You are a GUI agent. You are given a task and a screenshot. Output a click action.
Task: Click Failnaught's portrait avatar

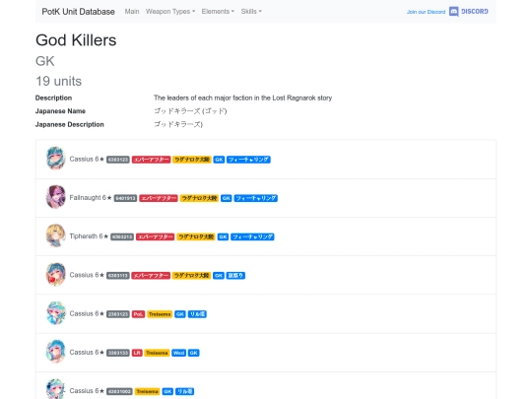[x=55, y=197]
